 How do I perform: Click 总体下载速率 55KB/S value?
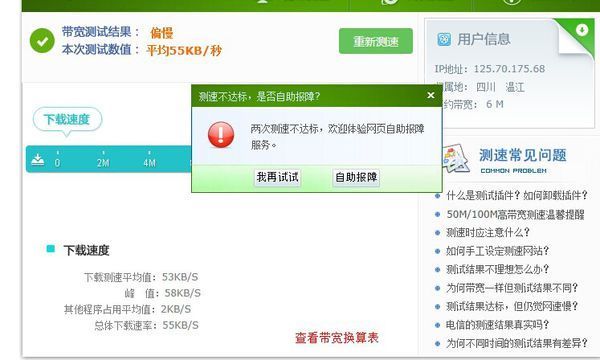(181, 325)
